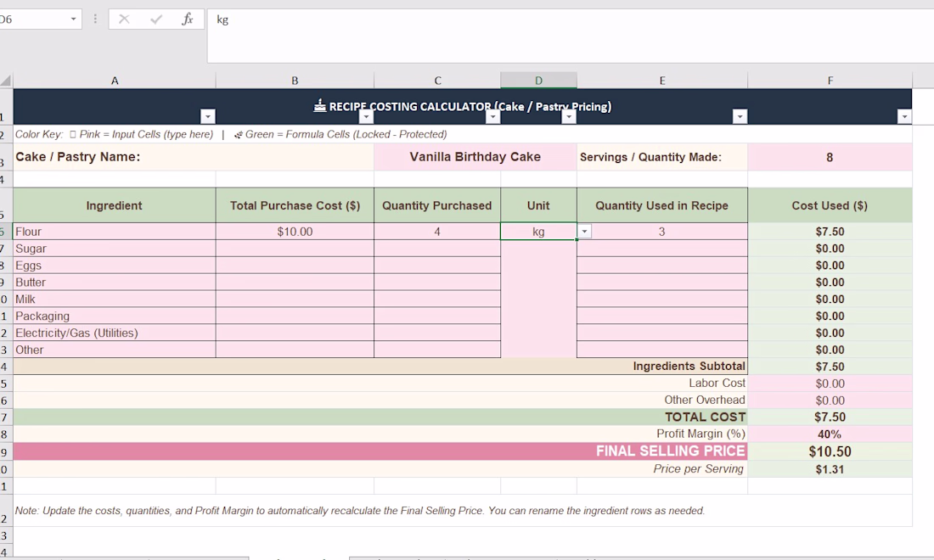
Task: Select the 'Eggs' ingredient cell
Action: tap(115, 266)
